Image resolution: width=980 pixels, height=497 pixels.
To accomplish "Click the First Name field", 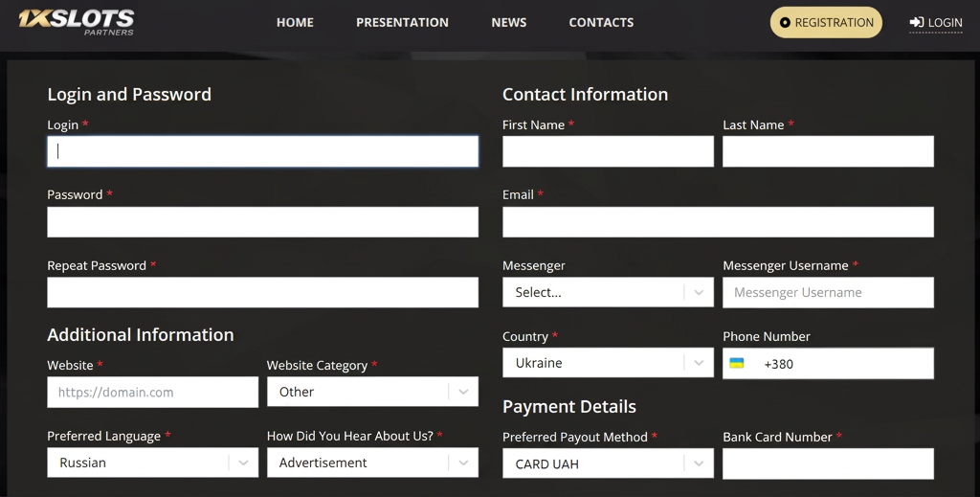I will [608, 151].
